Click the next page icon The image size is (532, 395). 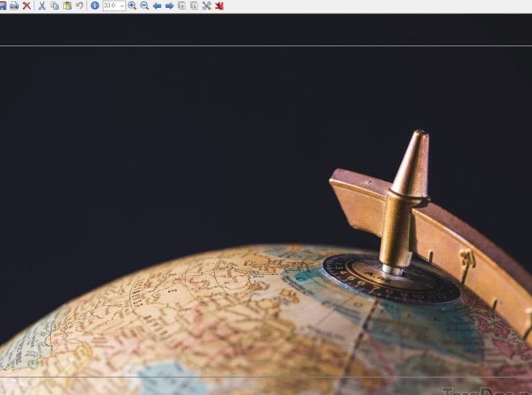(194, 6)
